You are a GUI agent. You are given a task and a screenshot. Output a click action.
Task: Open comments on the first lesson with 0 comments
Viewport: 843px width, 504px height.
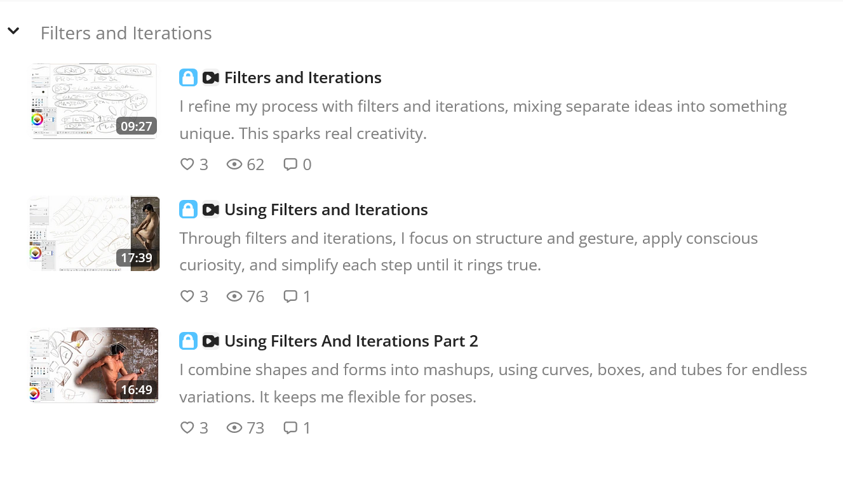(290, 164)
